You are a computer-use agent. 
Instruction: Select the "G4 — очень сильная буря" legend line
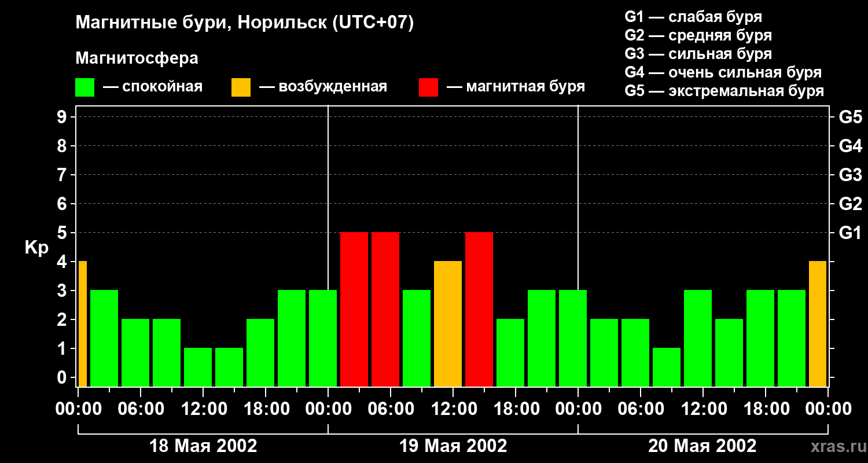point(723,72)
